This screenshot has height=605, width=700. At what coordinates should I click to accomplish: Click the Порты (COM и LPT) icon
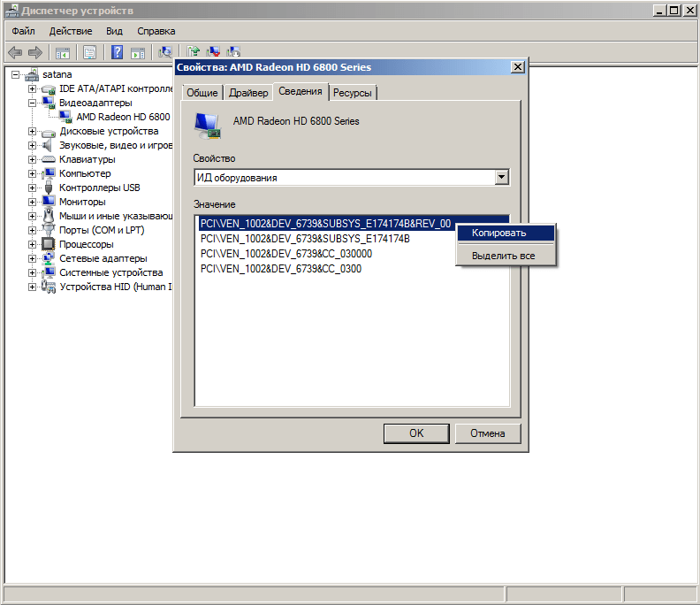click(49, 230)
